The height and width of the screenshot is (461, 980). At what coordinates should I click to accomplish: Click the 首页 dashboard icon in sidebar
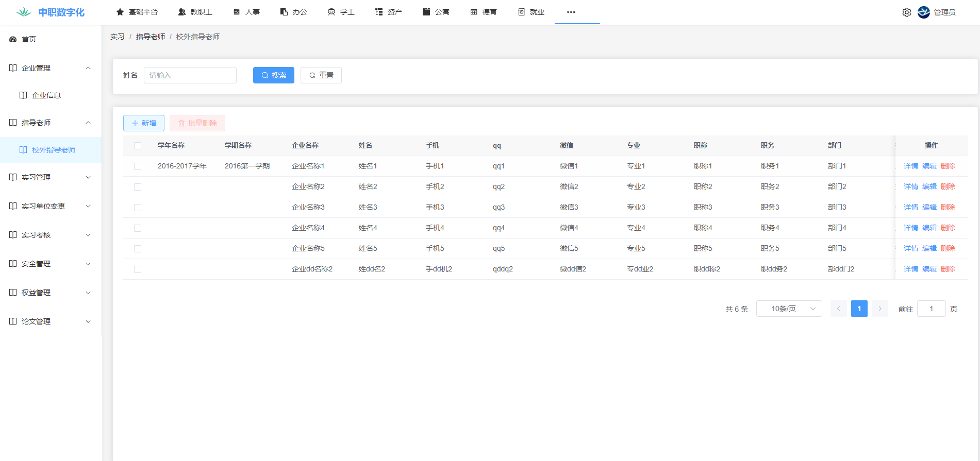click(x=13, y=39)
